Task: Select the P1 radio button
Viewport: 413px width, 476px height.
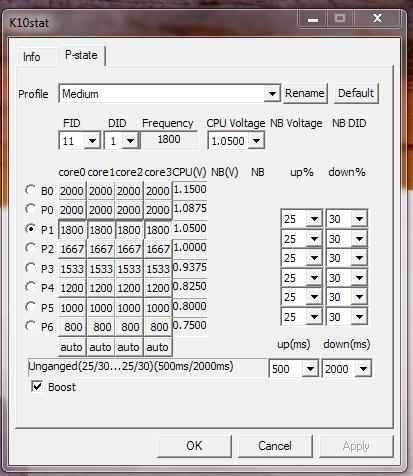Action: 30,229
